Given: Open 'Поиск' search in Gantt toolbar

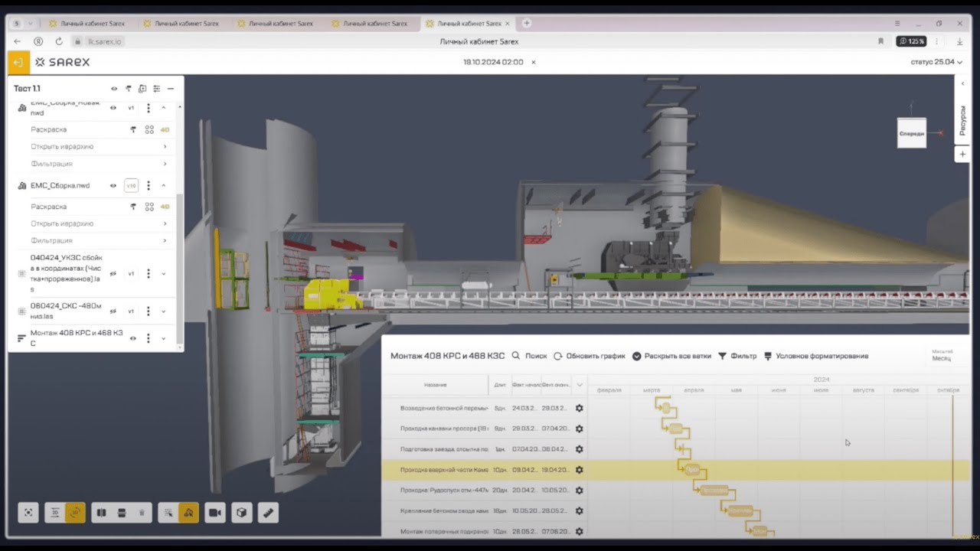Looking at the screenshot, I should [x=529, y=356].
